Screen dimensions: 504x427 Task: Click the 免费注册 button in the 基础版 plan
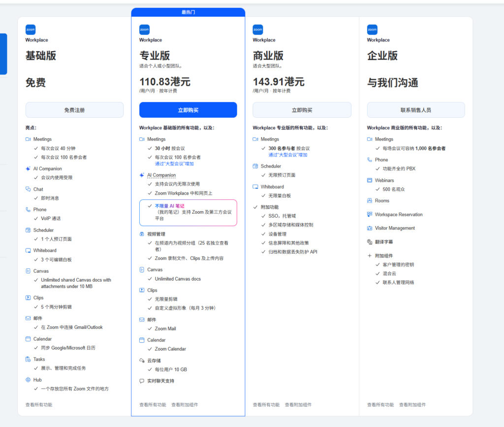coord(74,110)
